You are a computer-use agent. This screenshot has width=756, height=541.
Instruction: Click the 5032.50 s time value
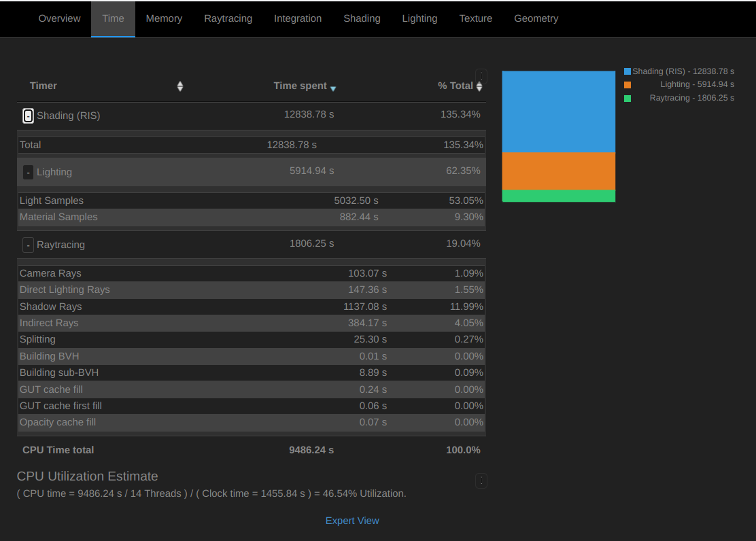tap(356, 200)
